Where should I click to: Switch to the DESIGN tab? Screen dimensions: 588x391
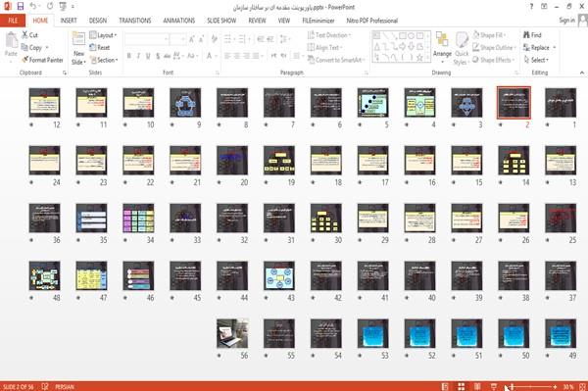click(98, 21)
